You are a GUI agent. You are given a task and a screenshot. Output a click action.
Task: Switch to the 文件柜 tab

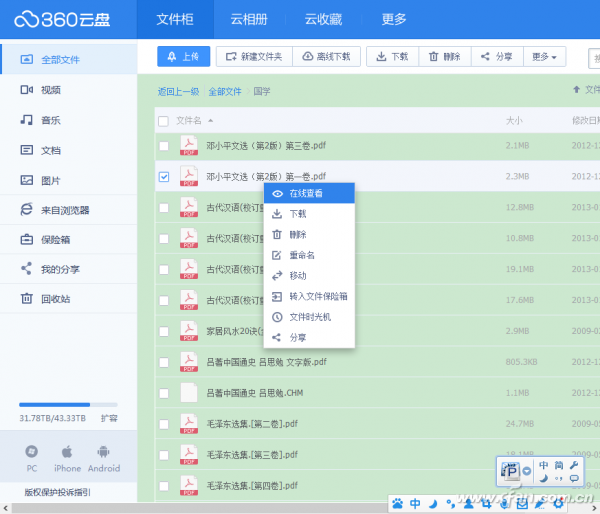(175, 19)
